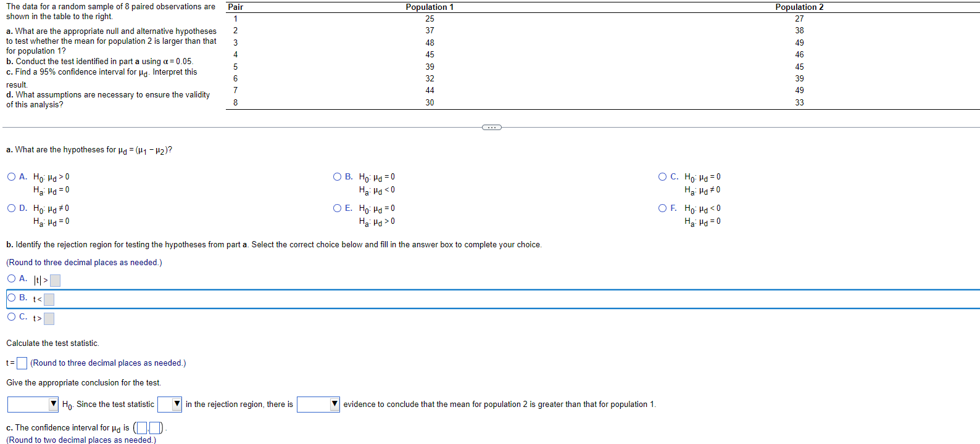Open the dropdown before 'H0' conclusion
Viewport: 980px width, 444px height.
(33, 405)
